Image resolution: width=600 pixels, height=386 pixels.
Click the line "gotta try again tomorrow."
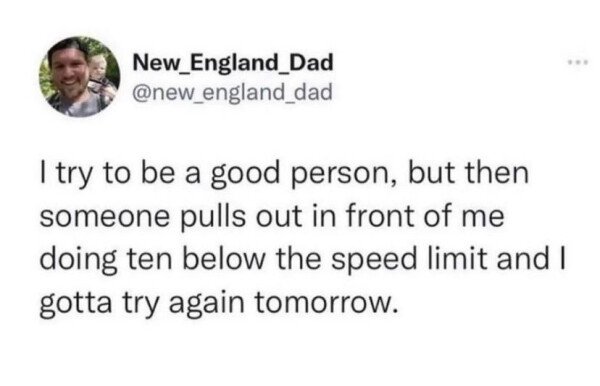point(217,303)
